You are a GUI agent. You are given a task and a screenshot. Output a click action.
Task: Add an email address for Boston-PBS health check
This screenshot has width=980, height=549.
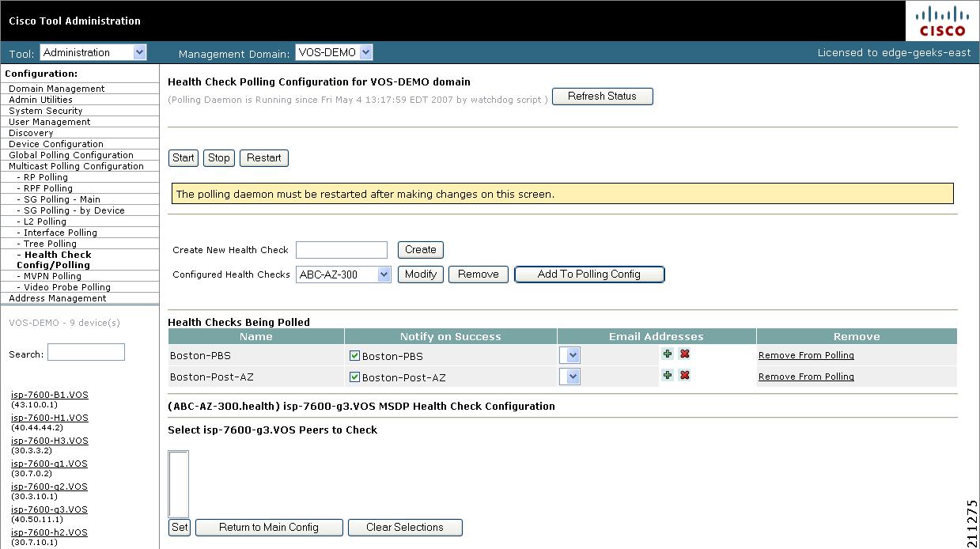pyautogui.click(x=668, y=354)
